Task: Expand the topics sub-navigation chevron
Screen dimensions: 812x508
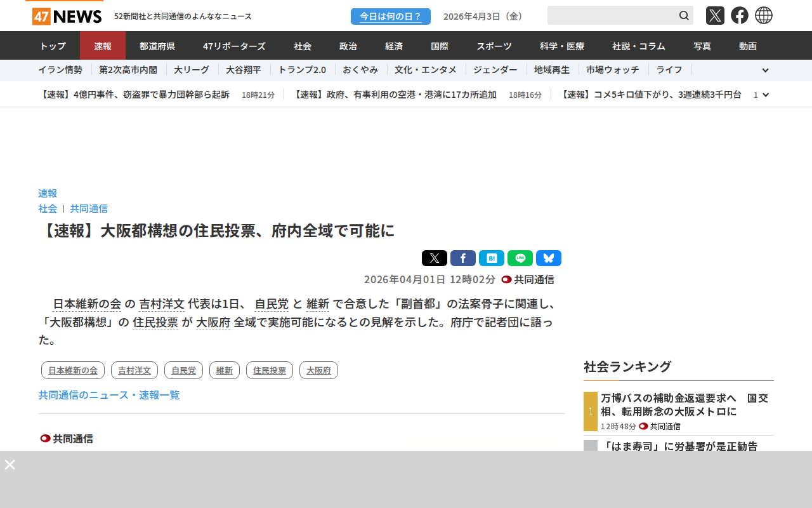Action: click(765, 70)
